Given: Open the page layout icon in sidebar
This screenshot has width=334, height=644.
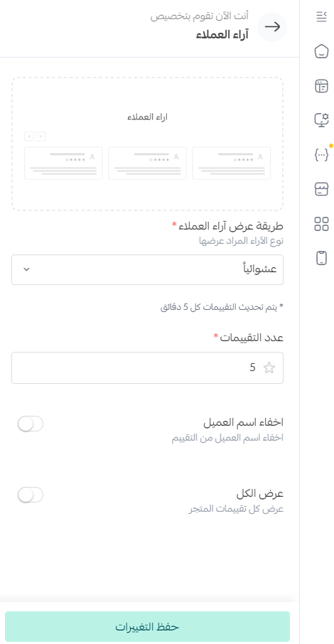Looking at the screenshot, I should (321, 86).
